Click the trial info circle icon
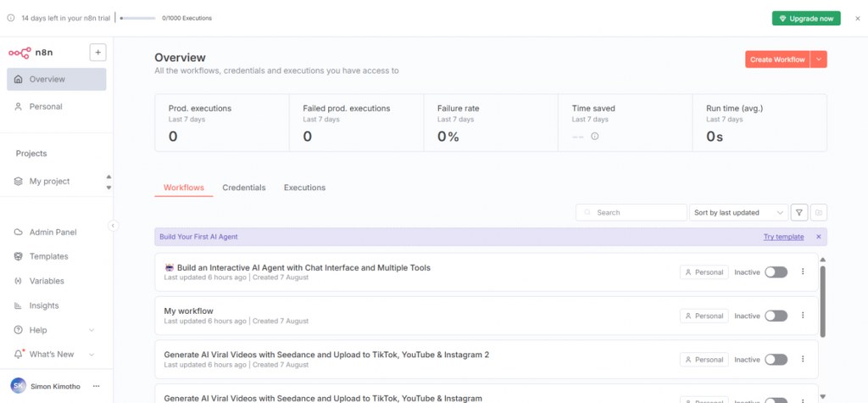 [11, 19]
